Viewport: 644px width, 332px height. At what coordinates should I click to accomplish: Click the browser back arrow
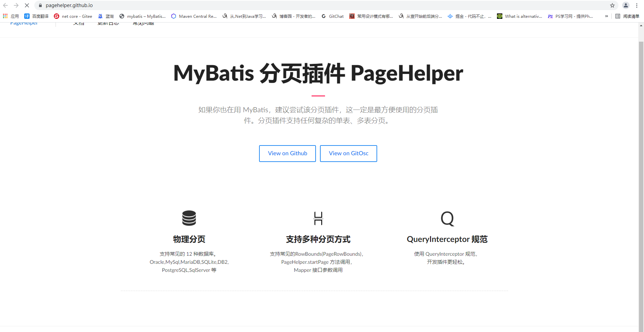tap(5, 5)
